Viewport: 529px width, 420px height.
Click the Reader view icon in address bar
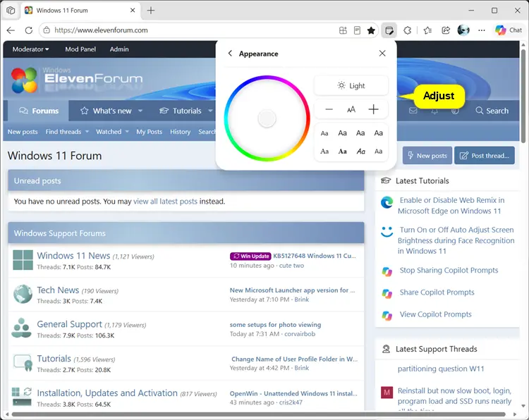coord(357,30)
